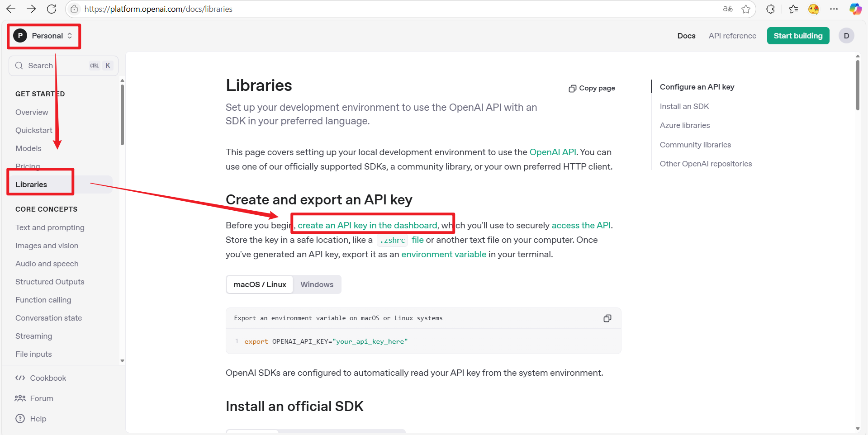Click the Start building button
The width and height of the screenshot is (868, 435).
tap(798, 36)
